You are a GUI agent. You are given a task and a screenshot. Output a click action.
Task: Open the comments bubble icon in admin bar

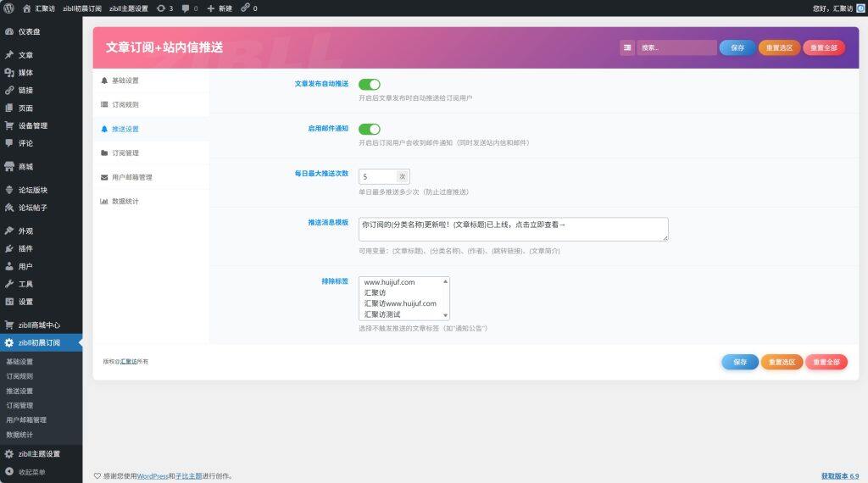point(190,8)
